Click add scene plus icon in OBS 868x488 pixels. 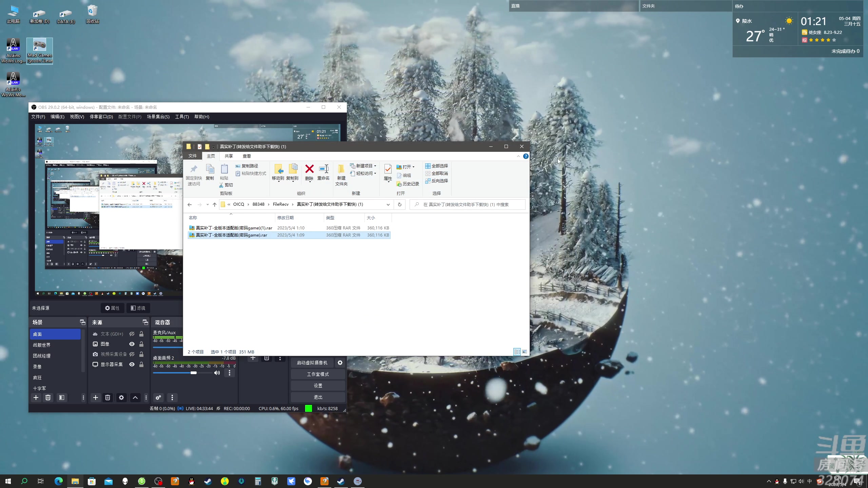point(36,398)
